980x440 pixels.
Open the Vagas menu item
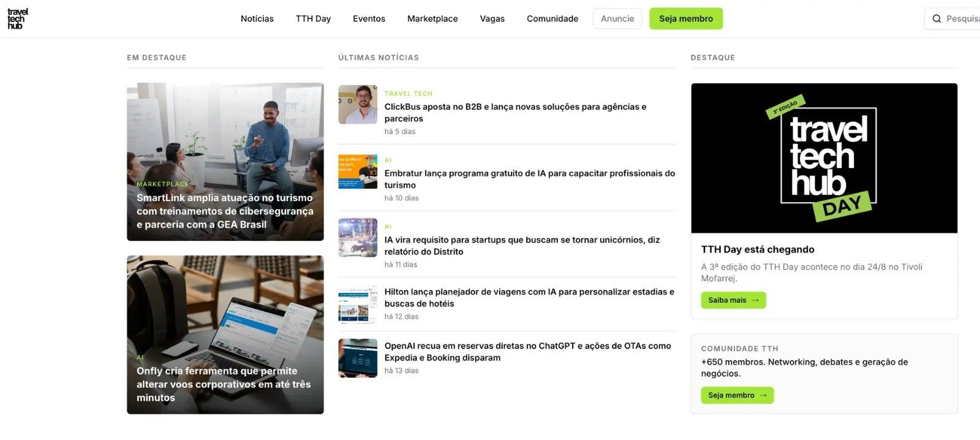492,19
